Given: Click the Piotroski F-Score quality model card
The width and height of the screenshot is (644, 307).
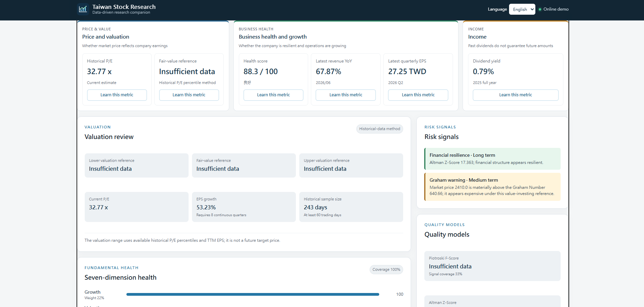Looking at the screenshot, I should click(x=492, y=266).
